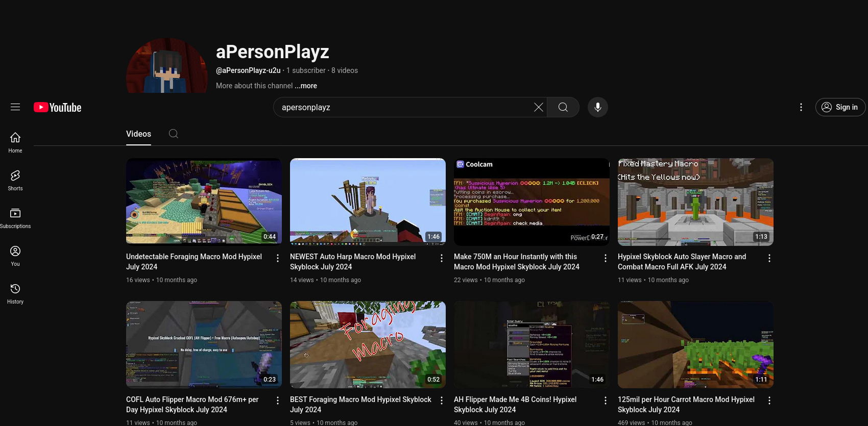
Task: Open the hamburger guide menu
Action: [x=15, y=107]
